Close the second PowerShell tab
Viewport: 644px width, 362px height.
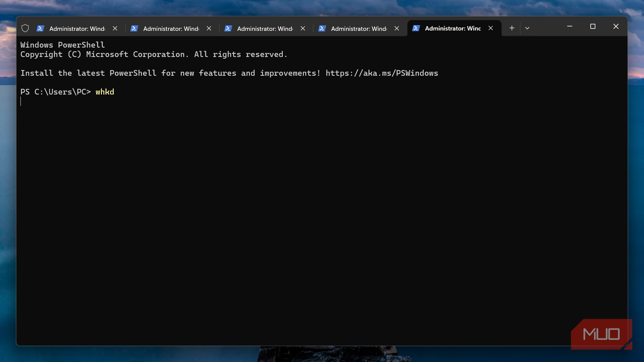point(209,28)
